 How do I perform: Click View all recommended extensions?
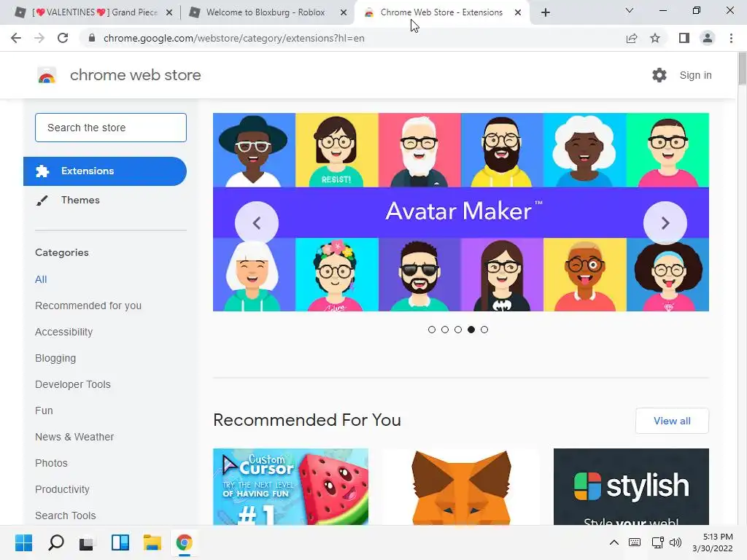click(x=672, y=421)
